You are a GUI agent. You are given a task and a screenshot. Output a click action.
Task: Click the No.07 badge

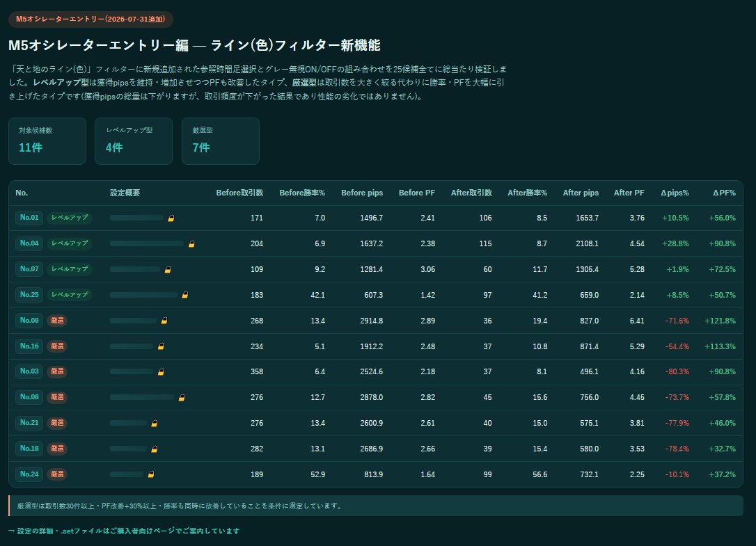29,269
